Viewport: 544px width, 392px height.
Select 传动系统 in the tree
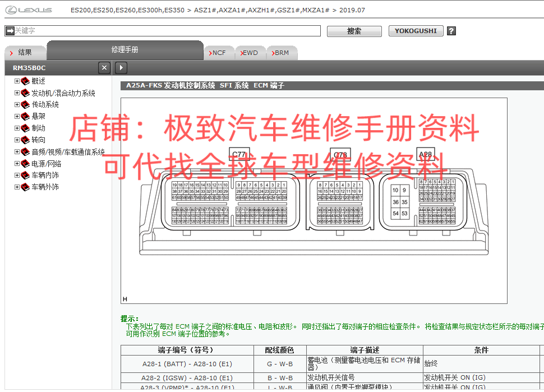coord(45,105)
